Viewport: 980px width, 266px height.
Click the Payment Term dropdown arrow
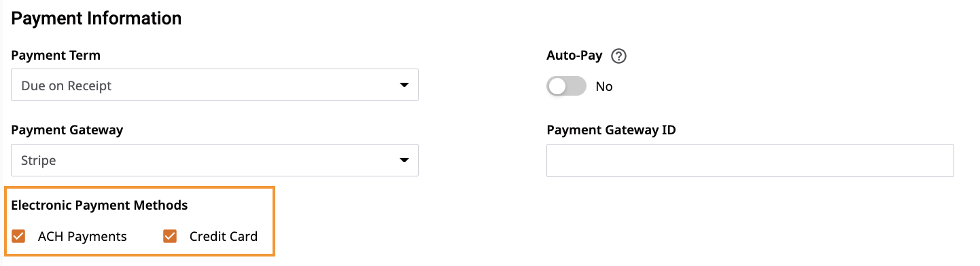[404, 85]
